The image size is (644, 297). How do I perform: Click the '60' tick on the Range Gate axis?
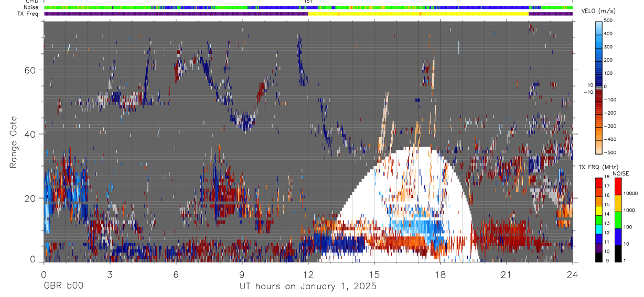point(30,70)
